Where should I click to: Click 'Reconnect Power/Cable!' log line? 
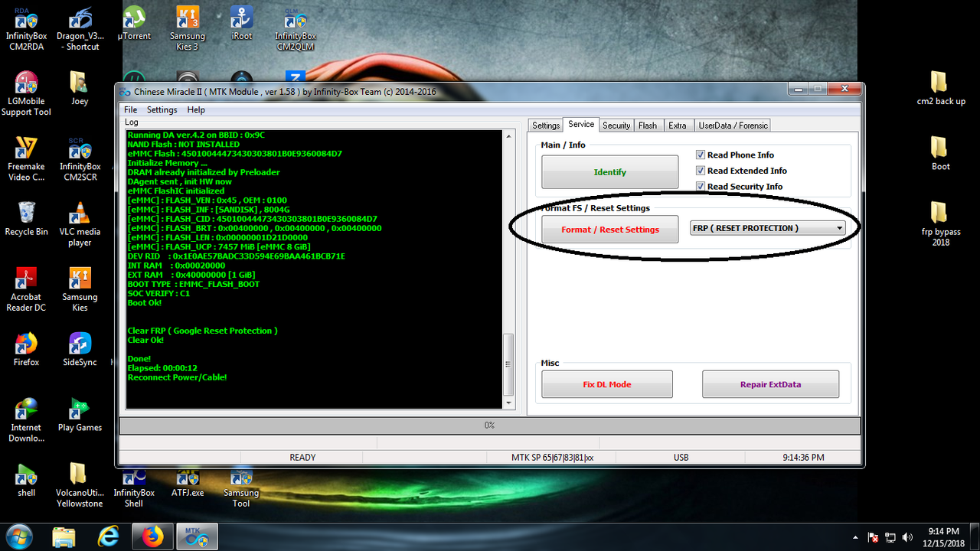(177, 377)
